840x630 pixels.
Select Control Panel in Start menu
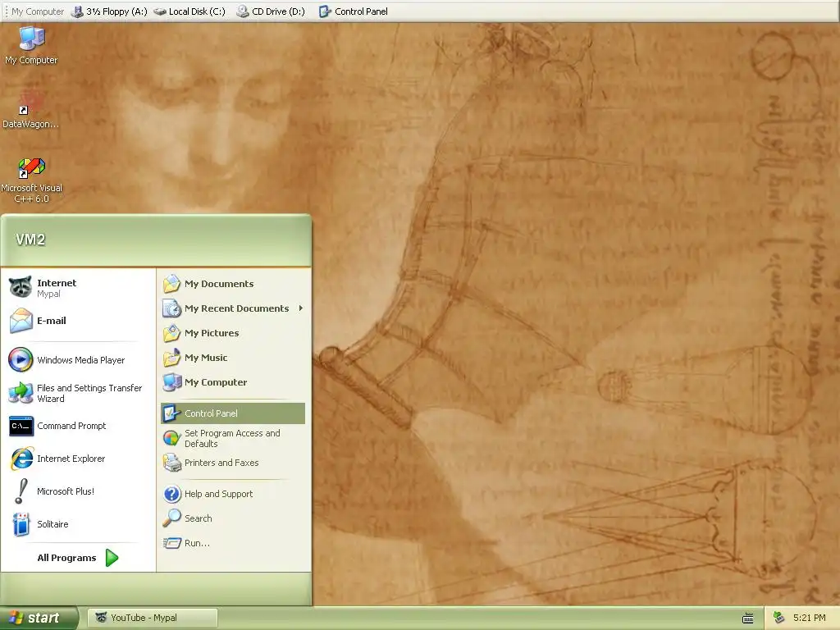(x=232, y=413)
